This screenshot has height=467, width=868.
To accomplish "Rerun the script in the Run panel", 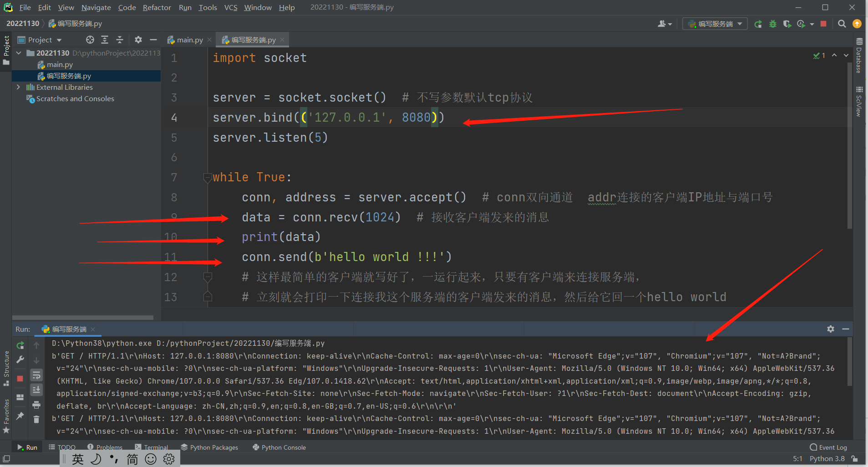I will (x=20, y=346).
